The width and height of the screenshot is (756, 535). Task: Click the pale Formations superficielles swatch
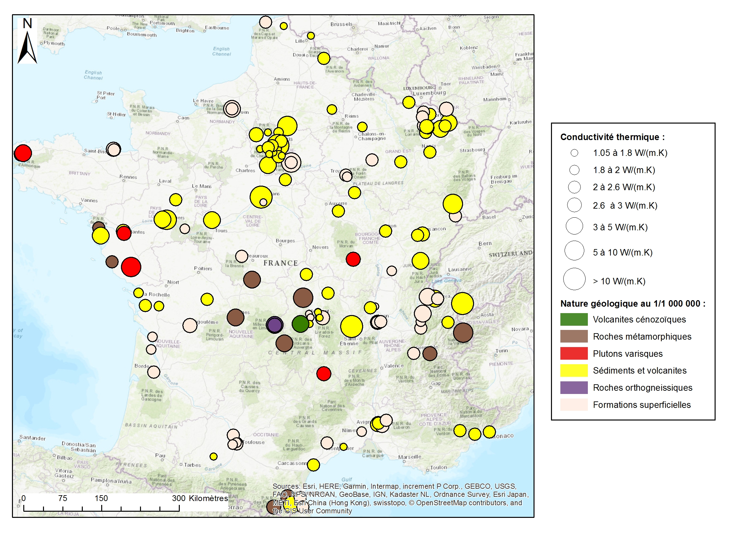point(574,405)
